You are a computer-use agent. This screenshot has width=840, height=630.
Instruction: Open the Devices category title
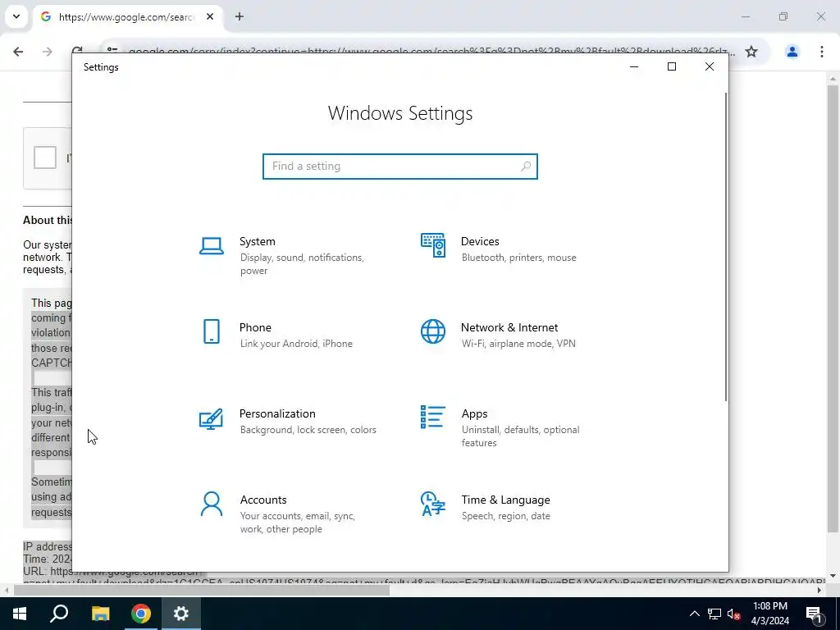tap(480, 242)
